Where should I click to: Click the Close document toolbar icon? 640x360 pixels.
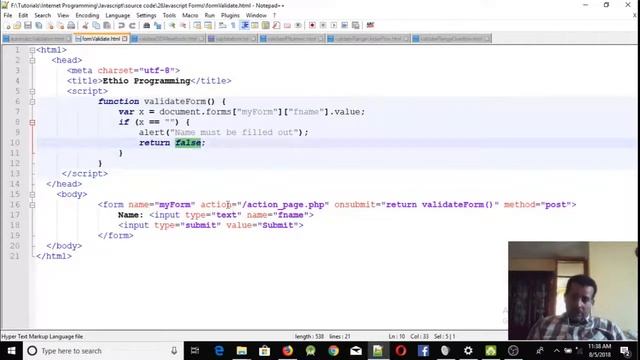pyautogui.click(x=50, y=25)
